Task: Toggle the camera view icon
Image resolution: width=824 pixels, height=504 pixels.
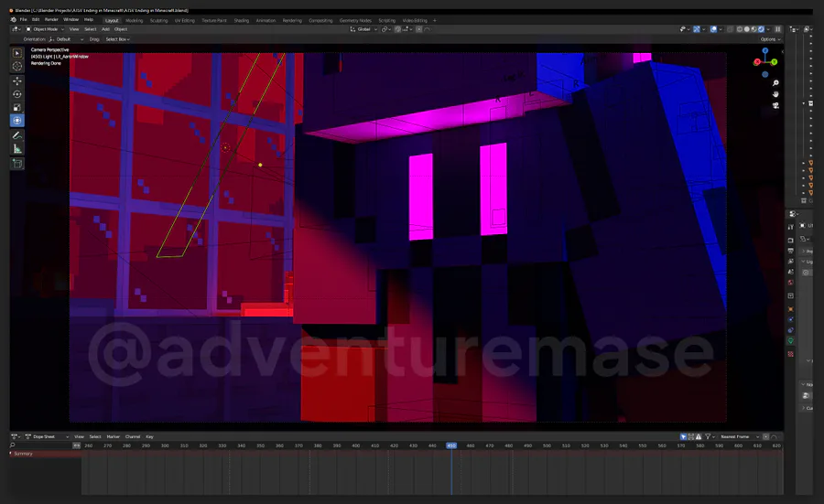Action: point(775,105)
